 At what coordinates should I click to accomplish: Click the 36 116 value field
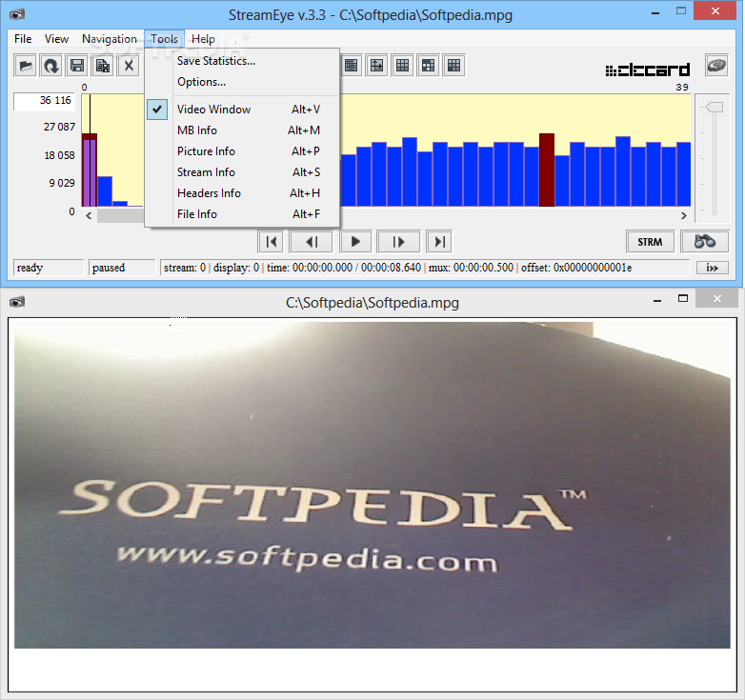tap(44, 101)
